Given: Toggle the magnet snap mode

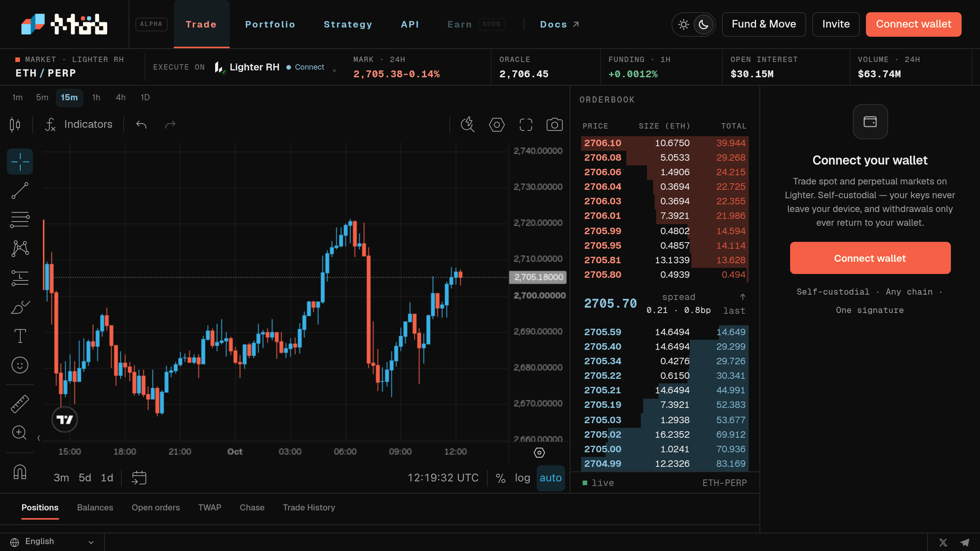Looking at the screenshot, I should [20, 472].
